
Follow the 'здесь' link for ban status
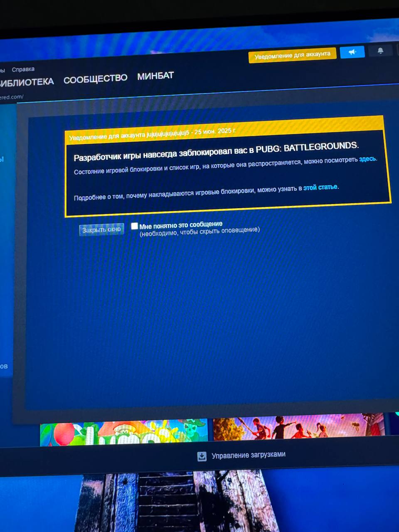coord(367,159)
